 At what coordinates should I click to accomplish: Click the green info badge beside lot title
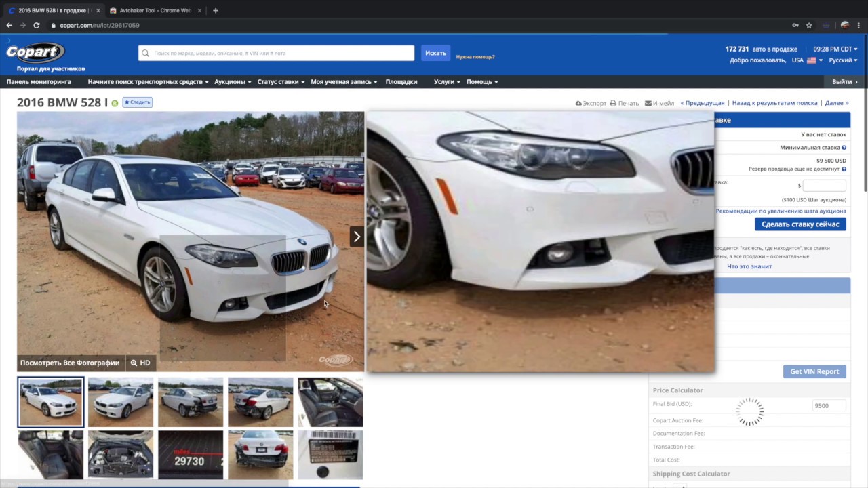point(115,103)
